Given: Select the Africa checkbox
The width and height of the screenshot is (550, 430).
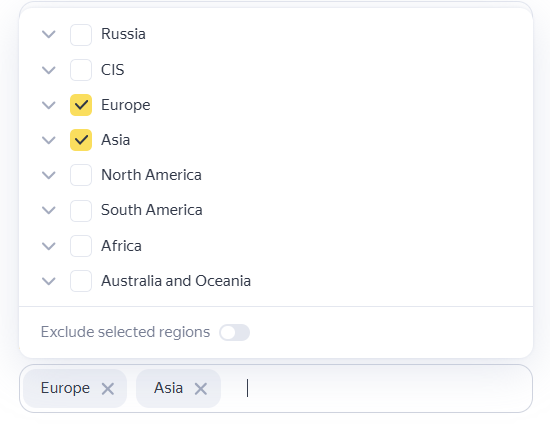Looking at the screenshot, I should tap(81, 246).
